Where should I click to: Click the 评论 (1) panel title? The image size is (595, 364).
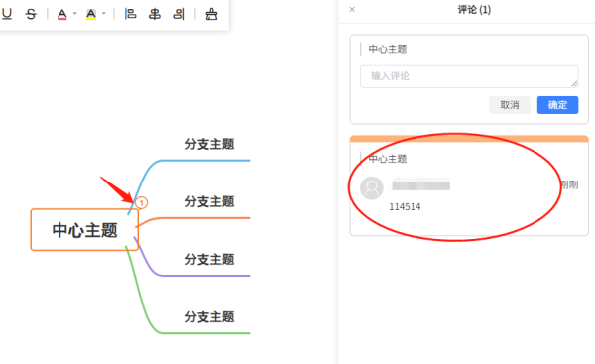[x=474, y=10]
